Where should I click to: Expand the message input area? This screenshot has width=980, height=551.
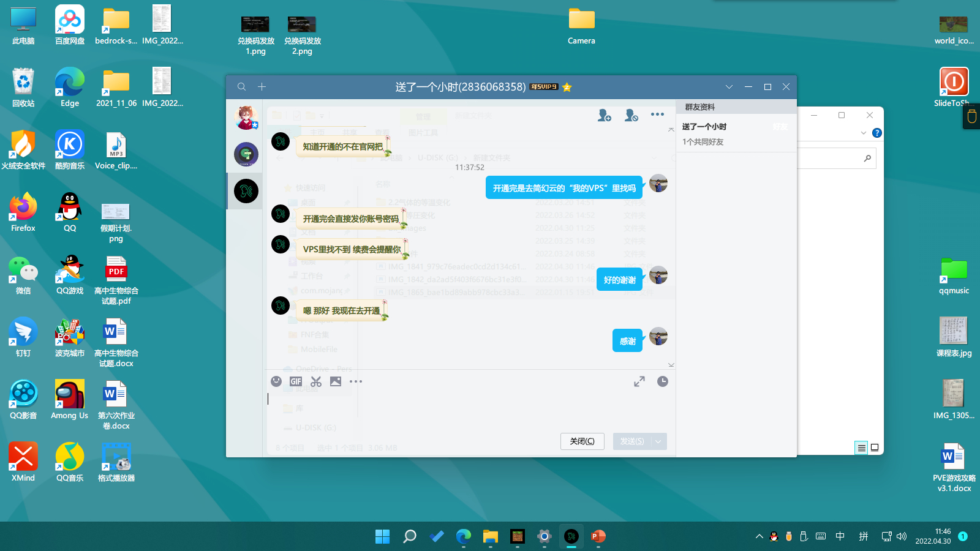(x=639, y=381)
